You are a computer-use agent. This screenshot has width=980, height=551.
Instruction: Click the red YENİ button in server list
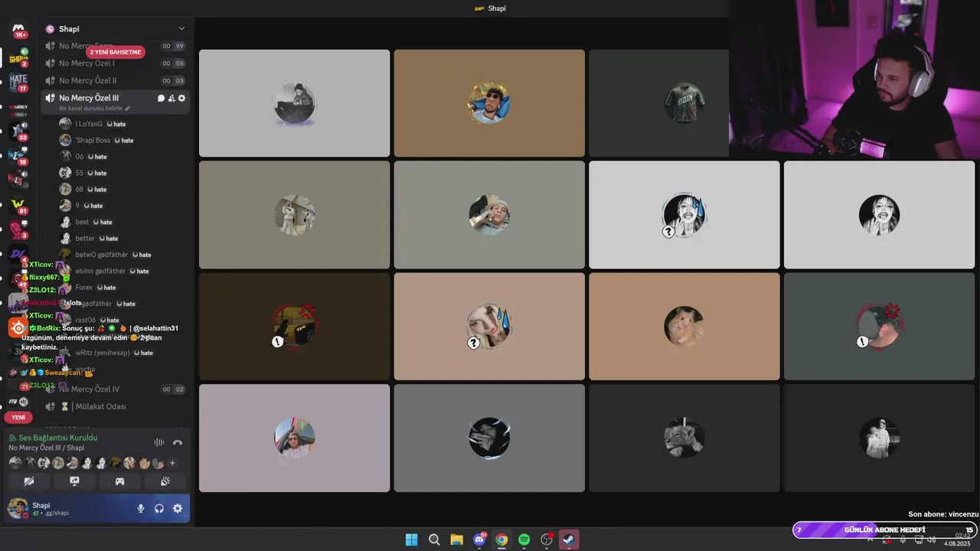(x=18, y=417)
